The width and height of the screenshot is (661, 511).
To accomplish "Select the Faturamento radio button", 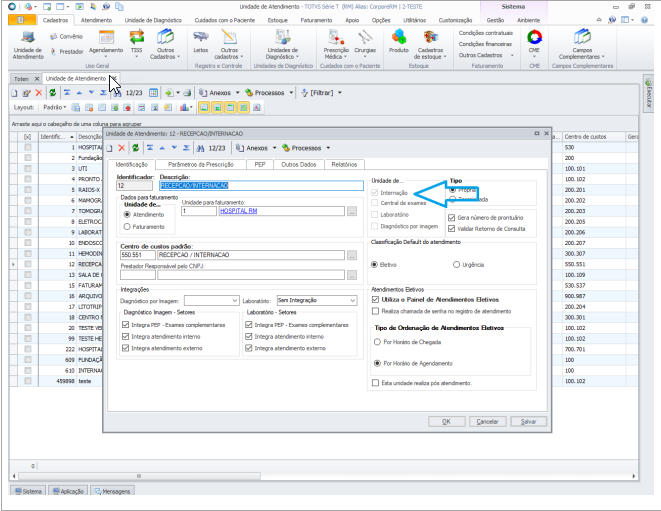I will [x=127, y=227].
